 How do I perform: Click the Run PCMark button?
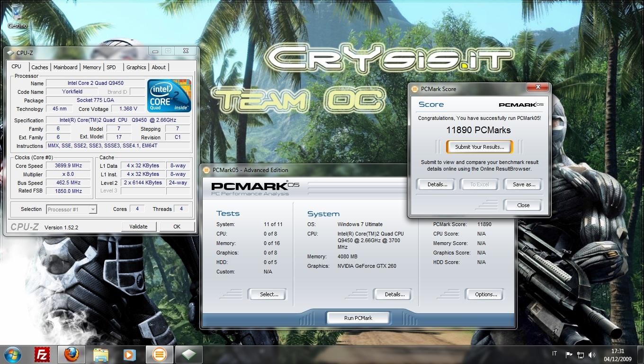[358, 318]
